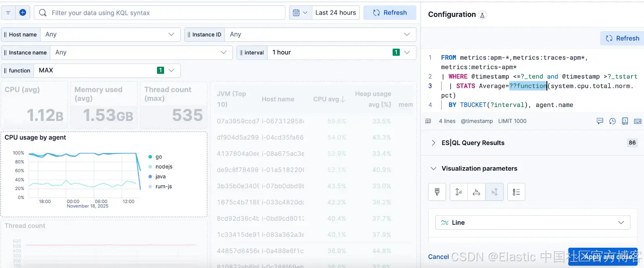The image size is (644, 268).
Task: Click the search magnifier icon in KQL bar
Action: (43, 13)
